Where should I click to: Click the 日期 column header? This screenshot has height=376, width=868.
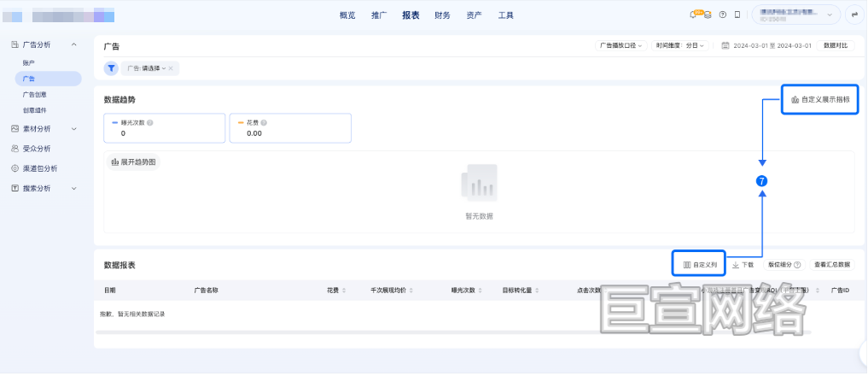point(109,290)
